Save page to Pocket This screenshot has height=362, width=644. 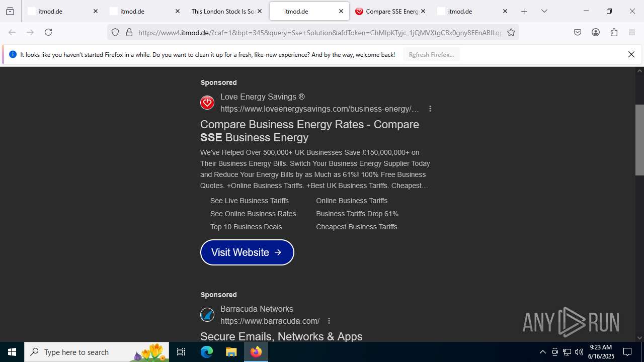tap(578, 32)
